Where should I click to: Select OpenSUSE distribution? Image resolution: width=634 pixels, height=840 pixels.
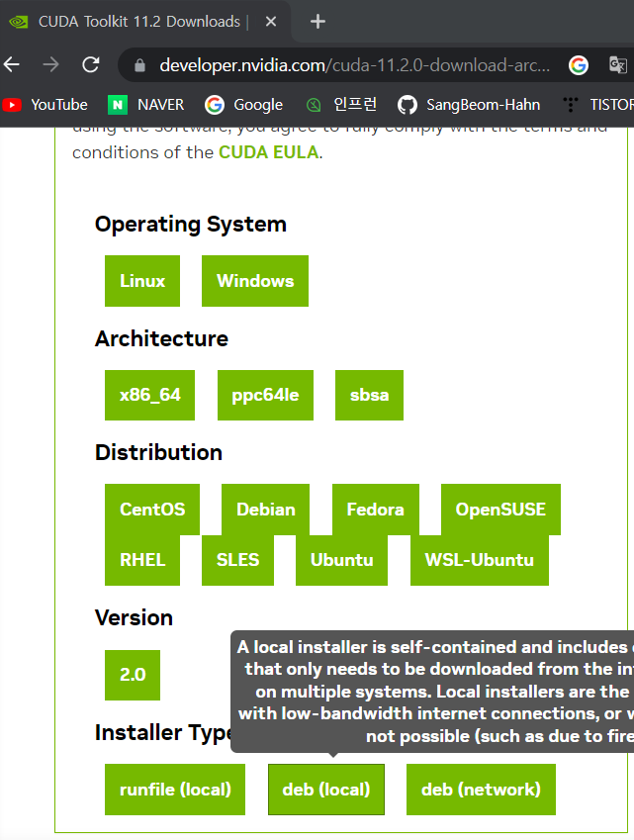(500, 509)
